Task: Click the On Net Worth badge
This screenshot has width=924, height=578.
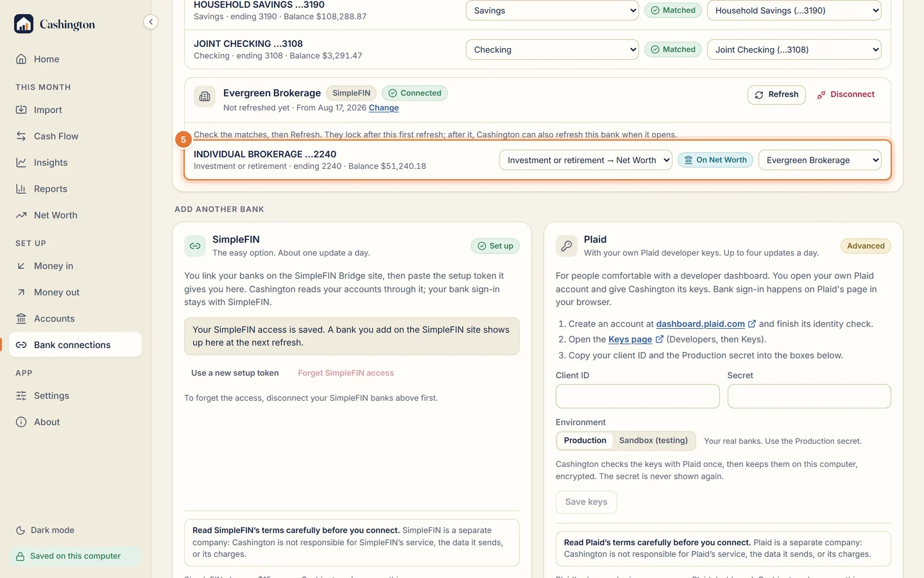Action: 715,160
